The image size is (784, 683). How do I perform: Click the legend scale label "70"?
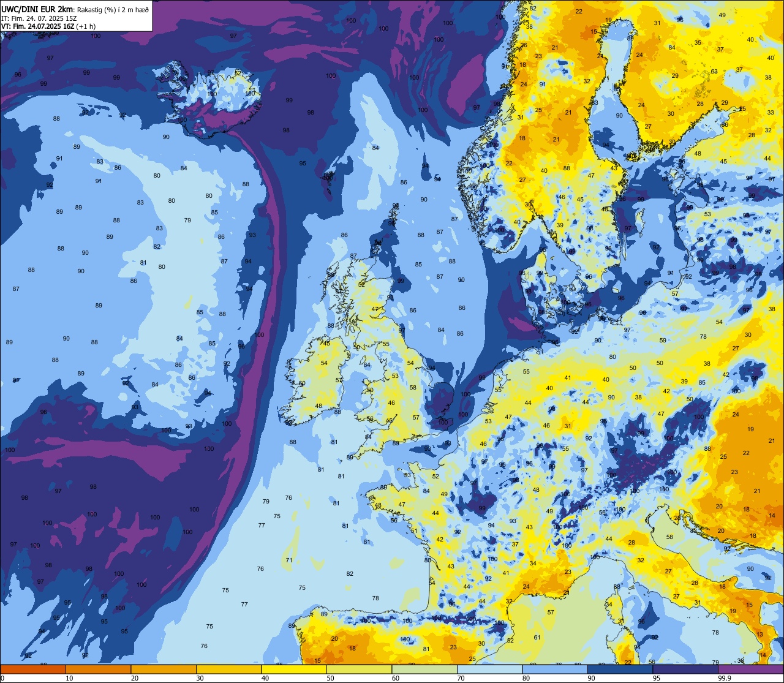click(x=461, y=678)
